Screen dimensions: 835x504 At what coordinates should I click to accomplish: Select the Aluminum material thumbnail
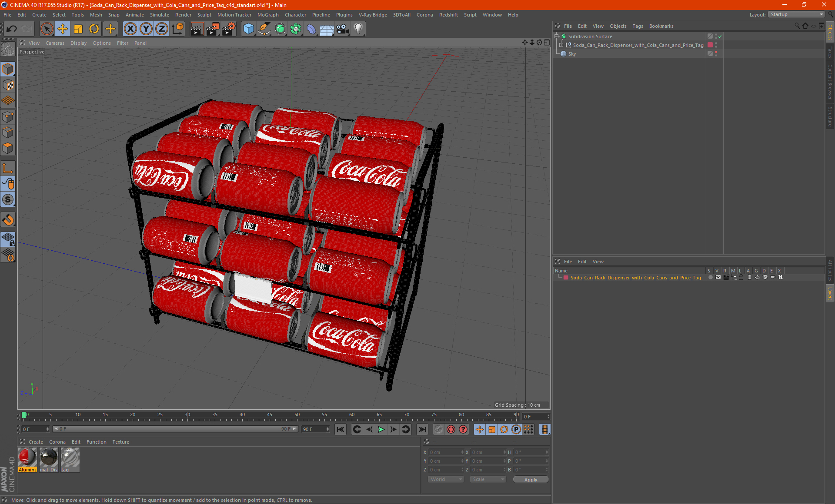[x=27, y=460]
